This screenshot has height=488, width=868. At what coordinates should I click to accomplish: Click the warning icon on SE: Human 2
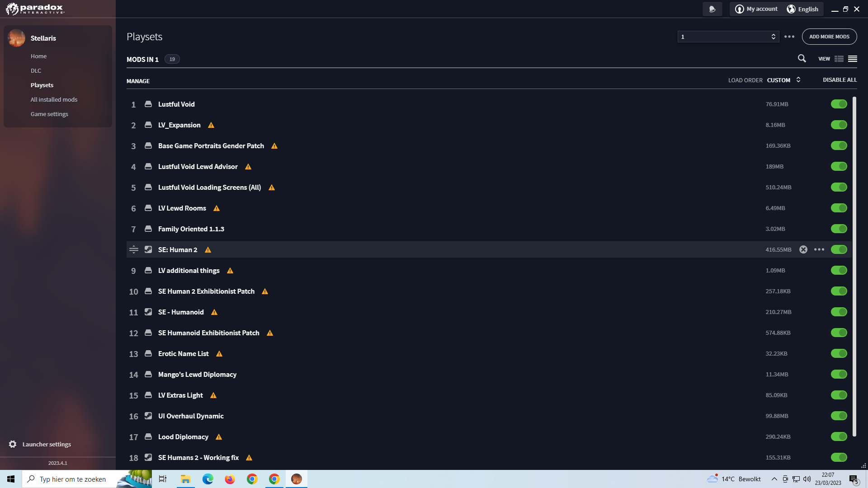pos(207,249)
